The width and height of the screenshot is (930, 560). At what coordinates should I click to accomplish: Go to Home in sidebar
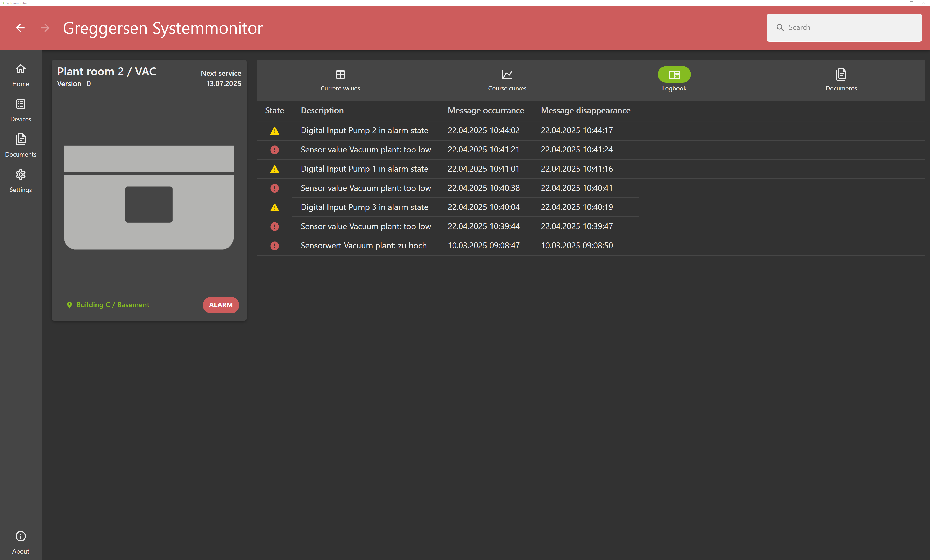tap(20, 75)
